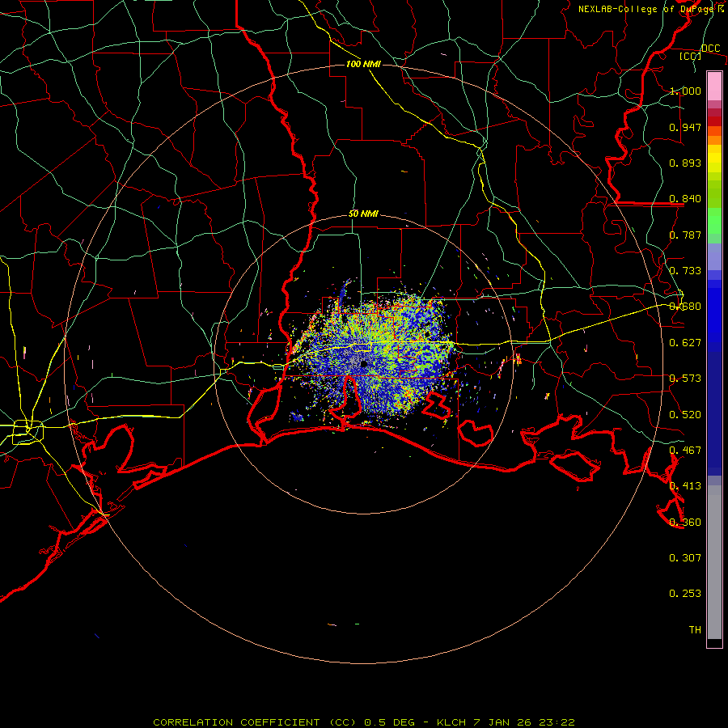Select the 0.253 value on the color scale
The width and height of the screenshot is (728, 728).
tap(685, 594)
